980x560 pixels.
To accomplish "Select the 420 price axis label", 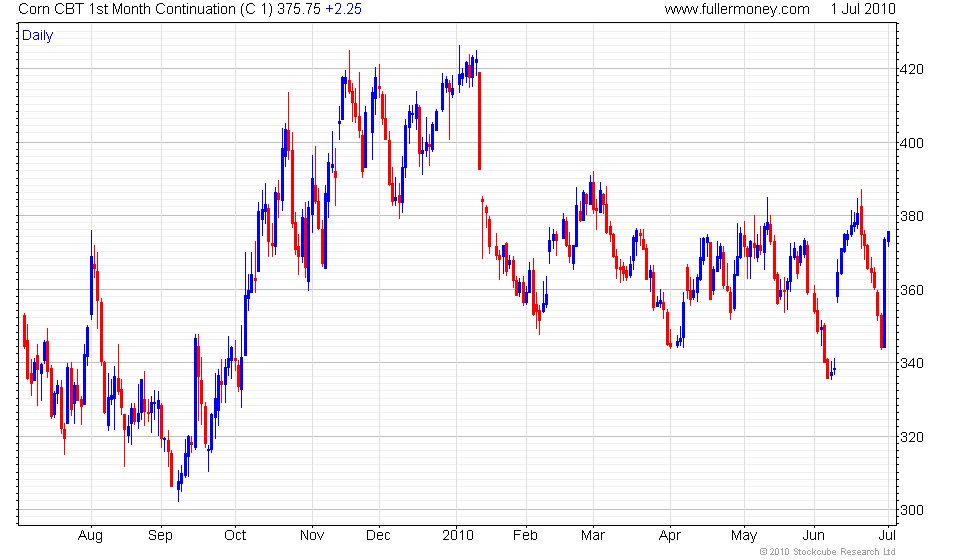I will [x=911, y=69].
